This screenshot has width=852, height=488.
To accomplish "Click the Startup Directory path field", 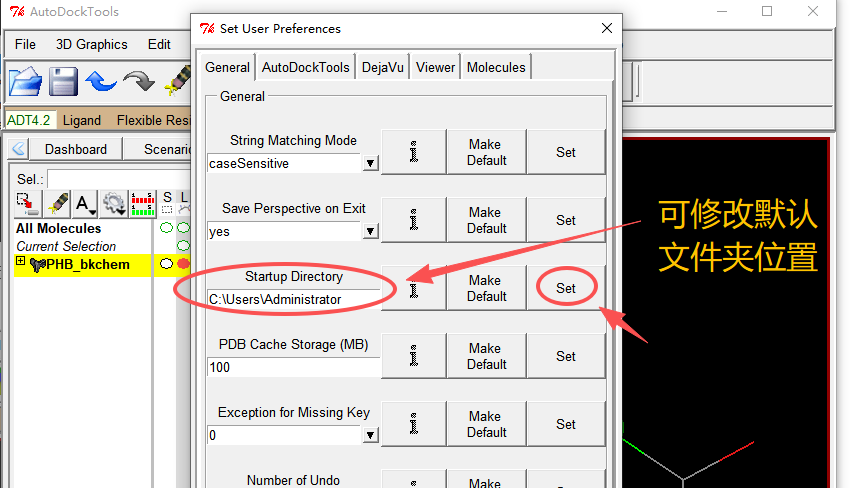I will 292,299.
